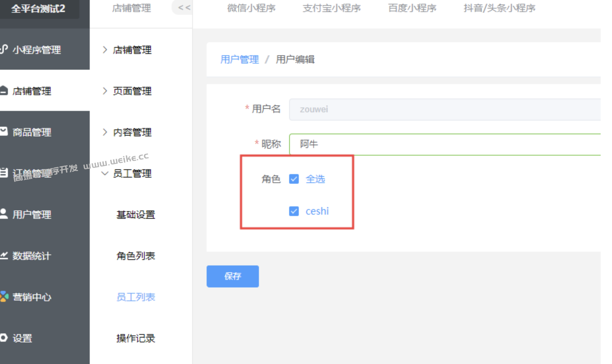The height and width of the screenshot is (364, 612).
Task: Click the 页面管理 submenu label
Action: [132, 91]
